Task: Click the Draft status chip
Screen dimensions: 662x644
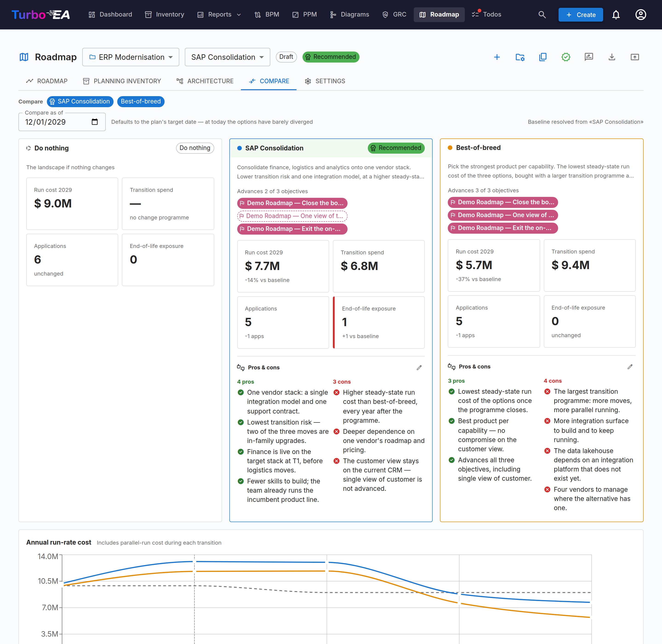Action: point(286,57)
